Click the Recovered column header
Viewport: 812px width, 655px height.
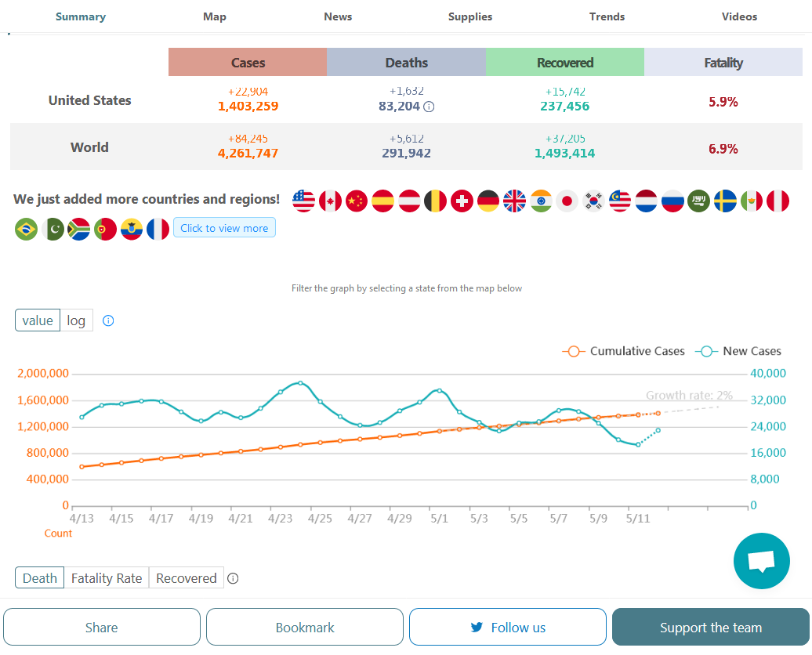point(565,62)
